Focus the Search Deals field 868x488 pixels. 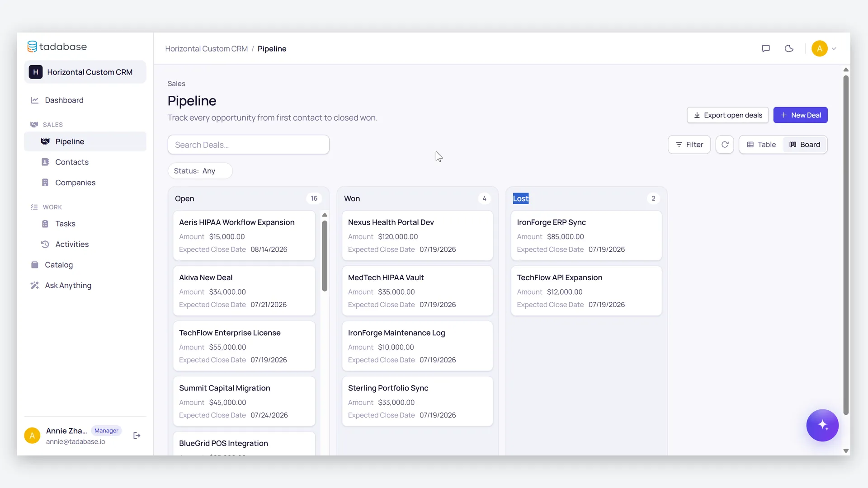[x=249, y=145]
